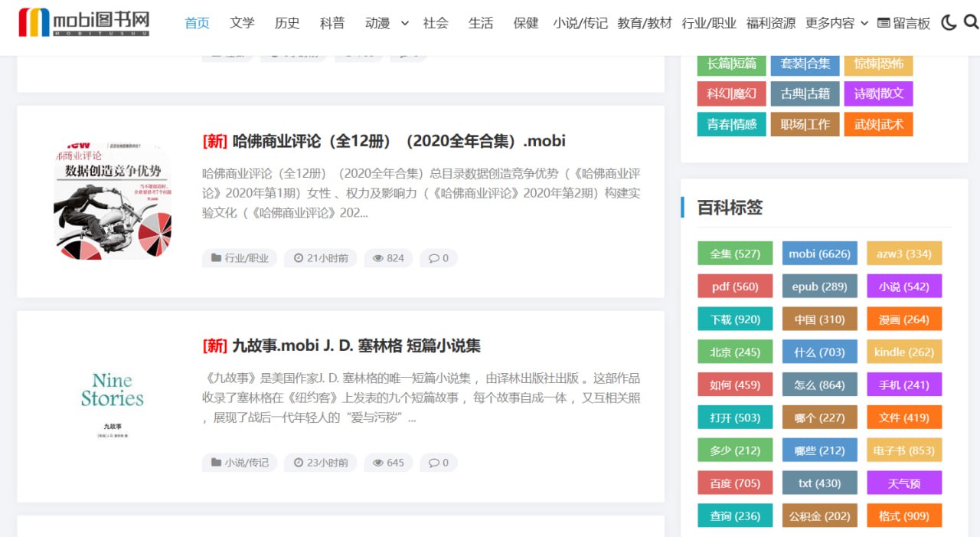The image size is (980, 537).
Task: Click the 23小时前 clock timestamp
Action: [x=320, y=463]
